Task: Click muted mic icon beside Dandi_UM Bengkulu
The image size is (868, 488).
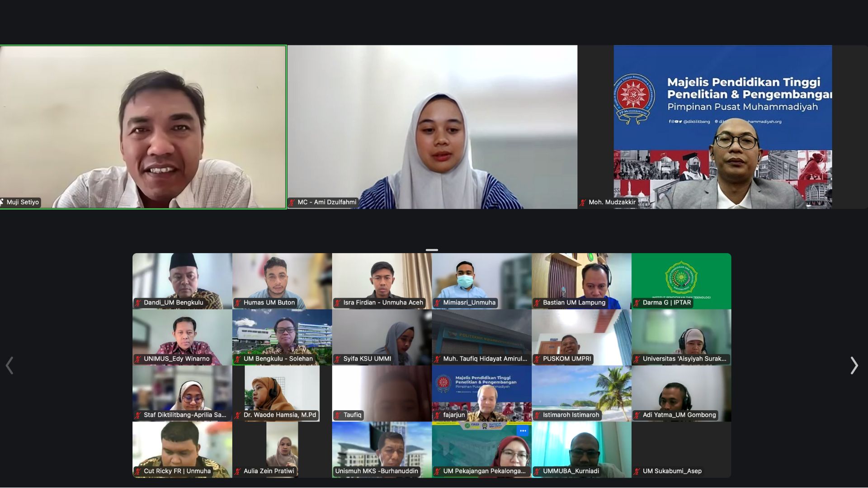Action: click(x=138, y=303)
